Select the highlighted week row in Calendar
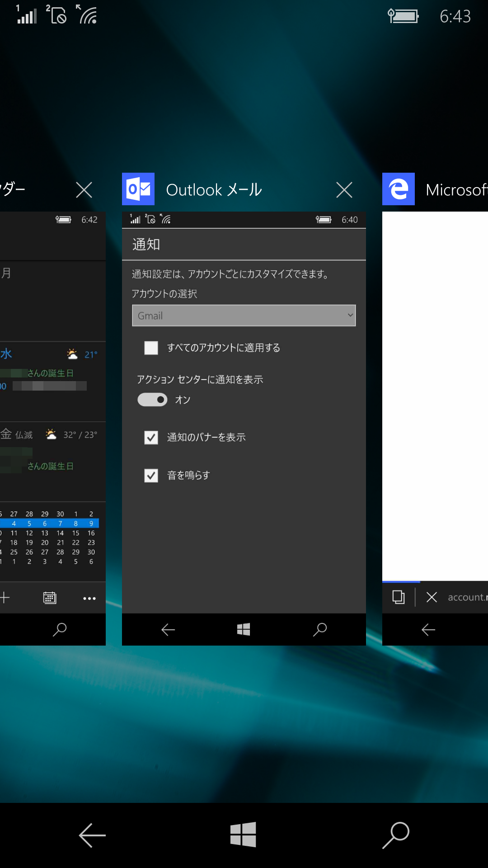 pyautogui.click(x=49, y=524)
